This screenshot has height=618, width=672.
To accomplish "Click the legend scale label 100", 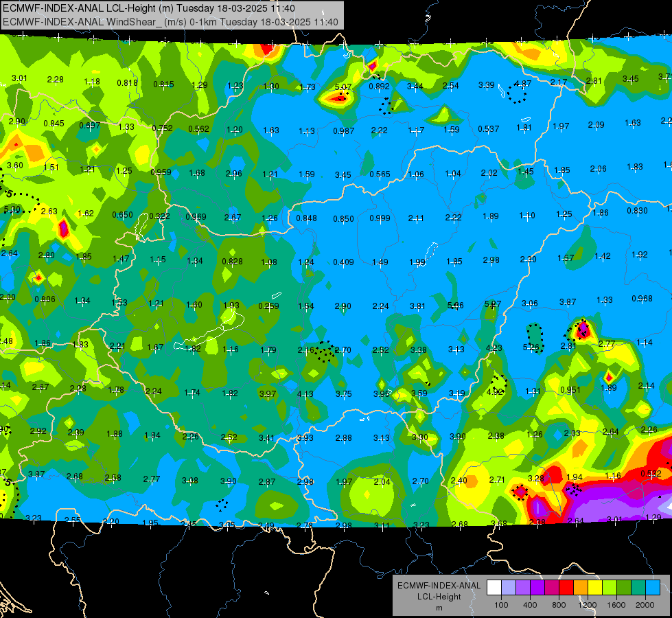I will pyautogui.click(x=501, y=605).
